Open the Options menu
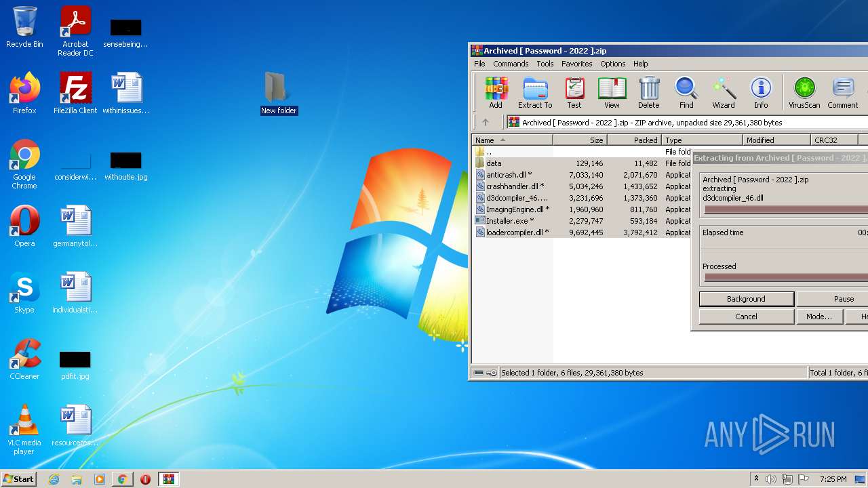 pyautogui.click(x=612, y=64)
